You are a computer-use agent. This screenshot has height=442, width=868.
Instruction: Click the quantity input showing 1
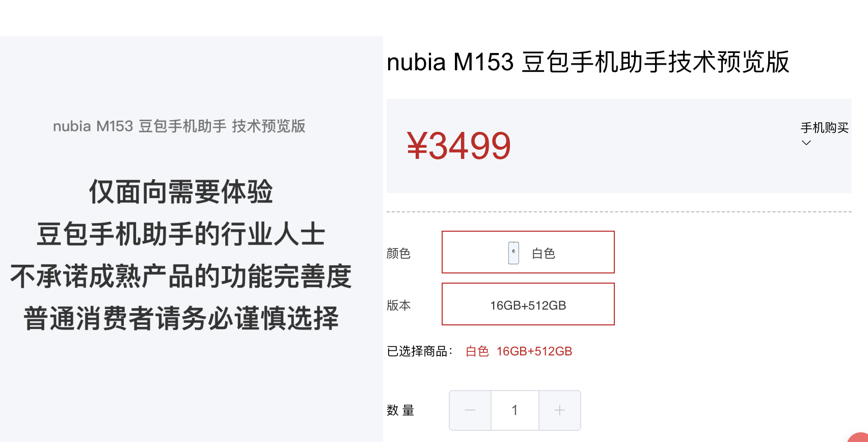(514, 410)
